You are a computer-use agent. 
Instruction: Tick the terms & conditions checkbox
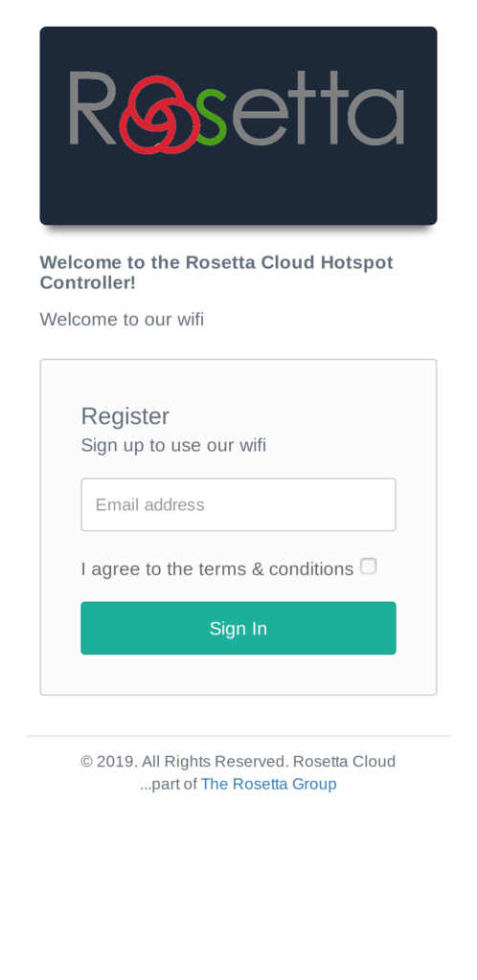click(368, 567)
